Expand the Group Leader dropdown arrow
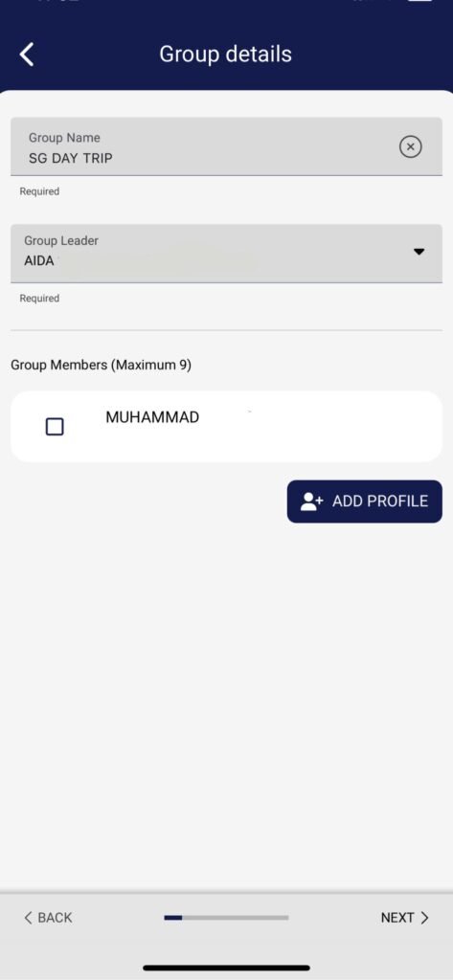Viewport: 453px width, 980px height. click(419, 252)
